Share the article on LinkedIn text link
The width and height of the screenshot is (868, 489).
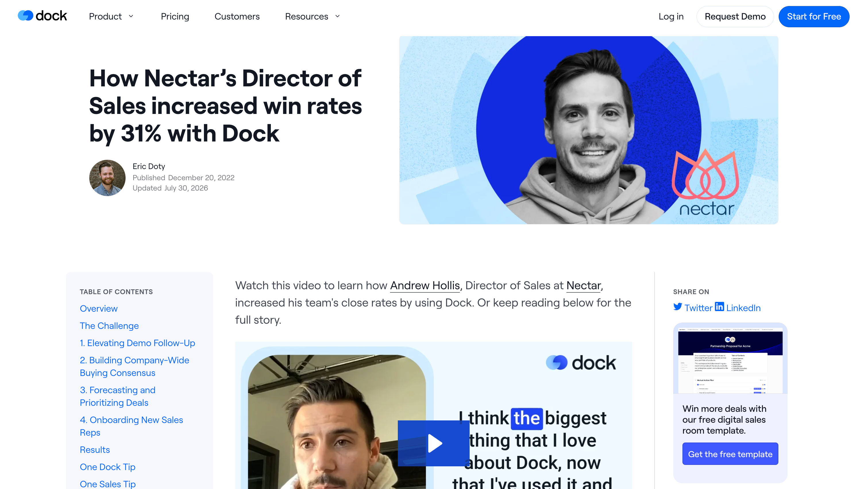743,308
